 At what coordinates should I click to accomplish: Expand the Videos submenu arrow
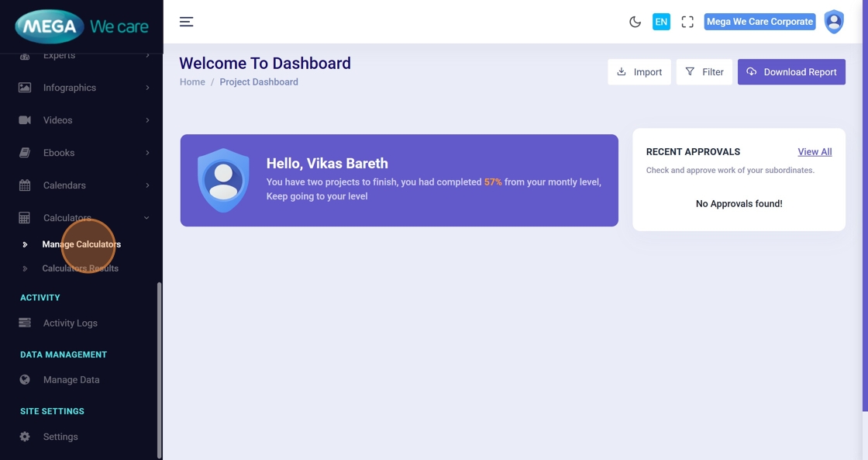point(147,120)
